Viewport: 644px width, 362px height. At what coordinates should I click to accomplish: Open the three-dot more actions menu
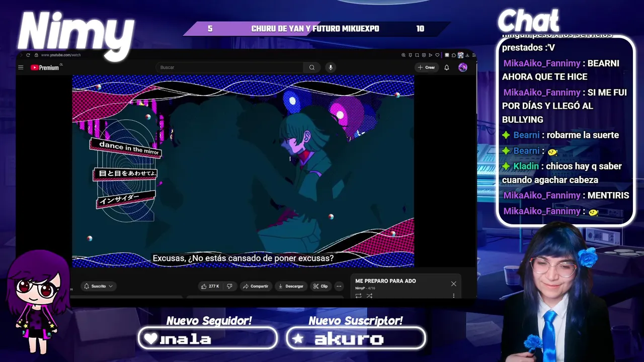[339, 286]
